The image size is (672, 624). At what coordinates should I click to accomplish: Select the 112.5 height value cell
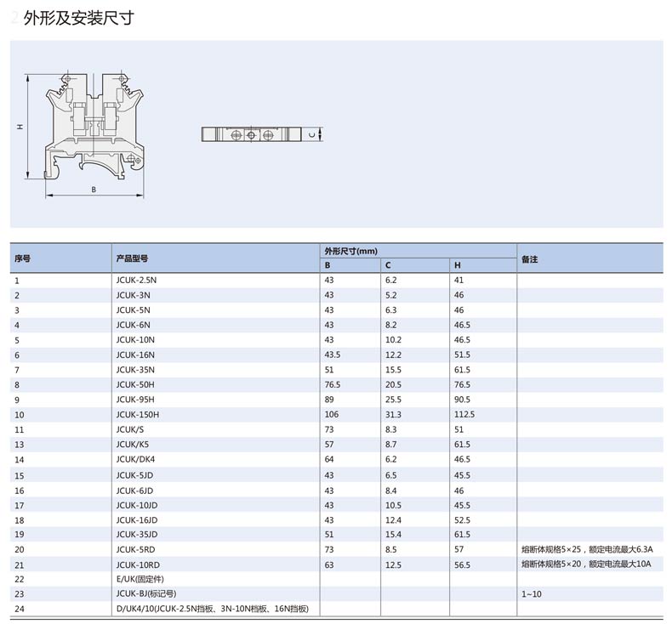click(x=464, y=415)
